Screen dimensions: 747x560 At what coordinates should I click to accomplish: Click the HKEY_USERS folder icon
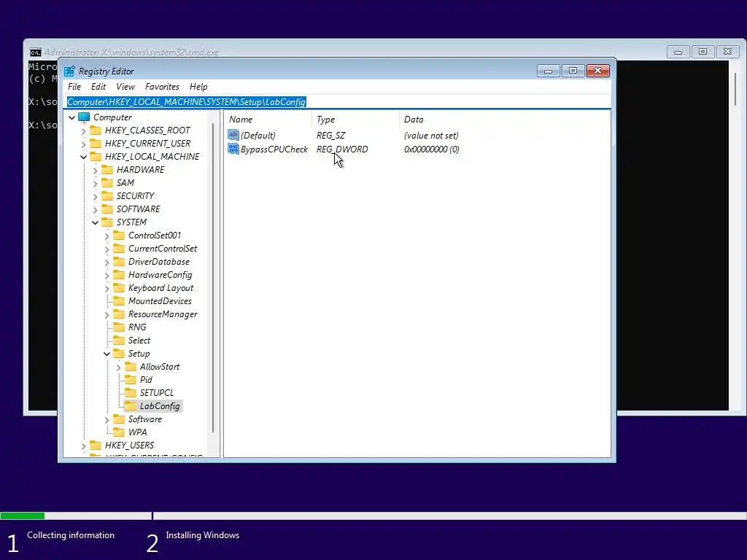[96, 446]
